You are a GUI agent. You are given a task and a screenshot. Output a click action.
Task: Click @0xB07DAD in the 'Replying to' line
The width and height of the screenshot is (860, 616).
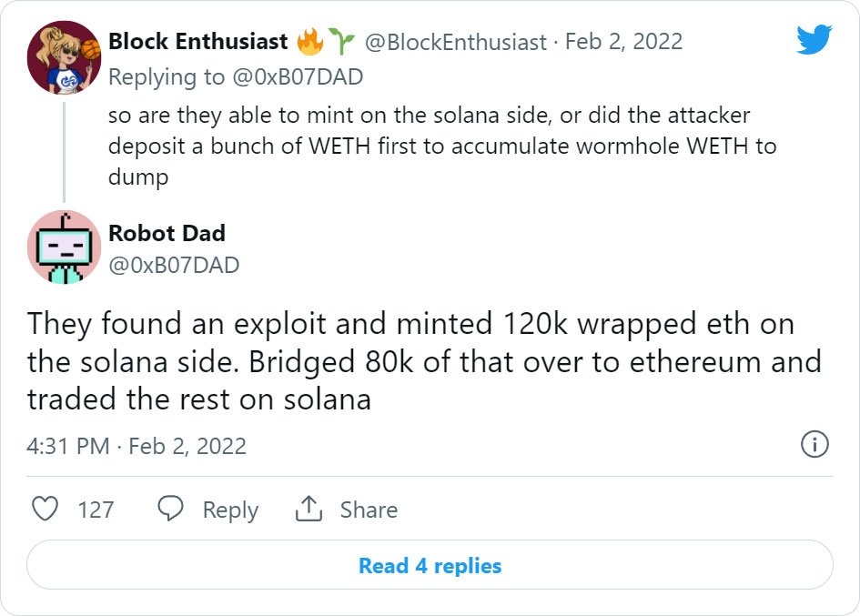coord(300,77)
